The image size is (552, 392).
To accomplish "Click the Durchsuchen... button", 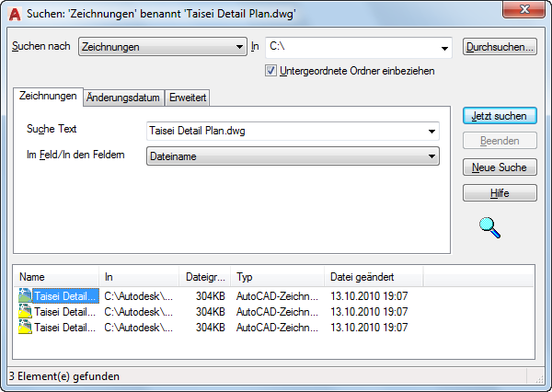I will [x=500, y=47].
